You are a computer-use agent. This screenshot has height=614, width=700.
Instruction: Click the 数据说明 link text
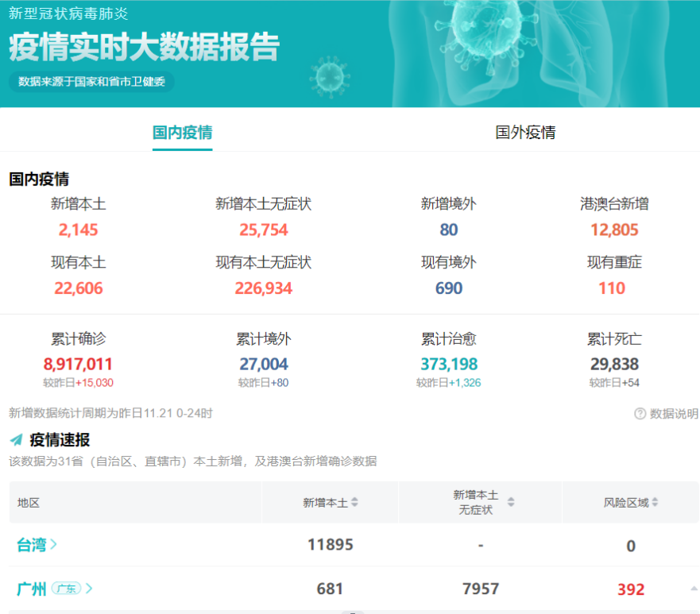674,414
